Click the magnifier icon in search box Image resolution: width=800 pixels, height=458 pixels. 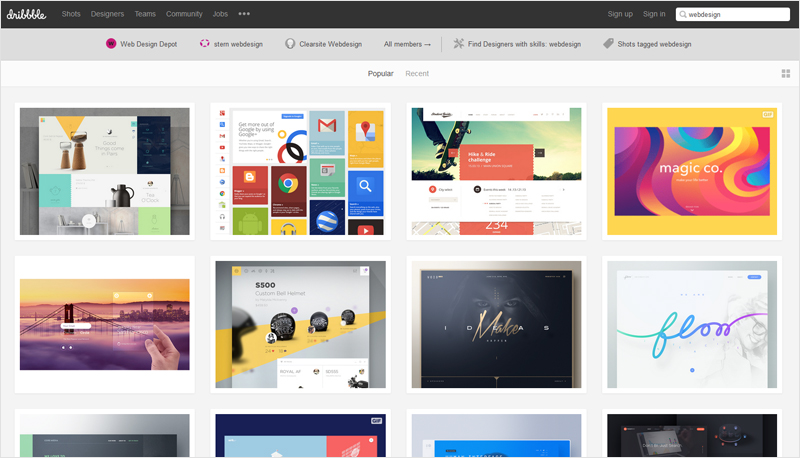tap(683, 14)
